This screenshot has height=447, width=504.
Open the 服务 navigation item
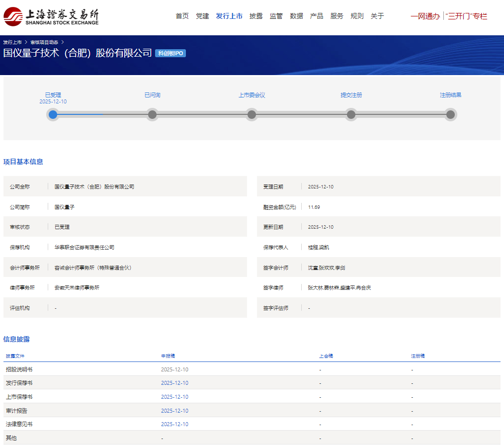coord(337,16)
